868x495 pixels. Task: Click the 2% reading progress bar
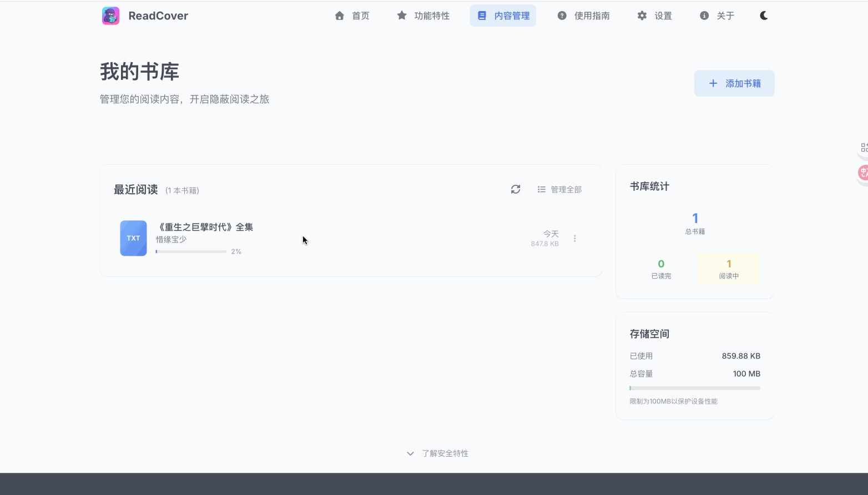coord(191,251)
